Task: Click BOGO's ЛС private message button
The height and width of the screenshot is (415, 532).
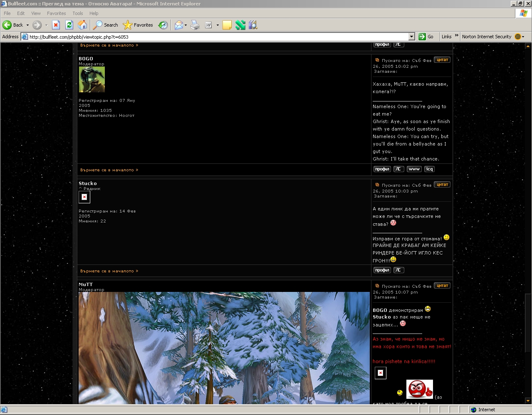Action: coord(398,169)
